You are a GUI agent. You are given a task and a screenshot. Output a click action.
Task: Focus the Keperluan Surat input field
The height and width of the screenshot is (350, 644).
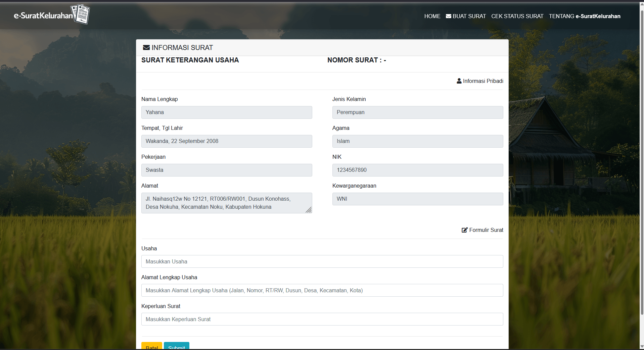click(322, 319)
